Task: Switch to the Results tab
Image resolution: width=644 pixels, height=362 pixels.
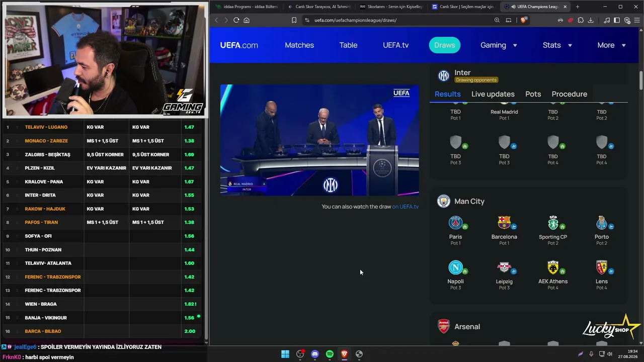Action: pyautogui.click(x=448, y=94)
